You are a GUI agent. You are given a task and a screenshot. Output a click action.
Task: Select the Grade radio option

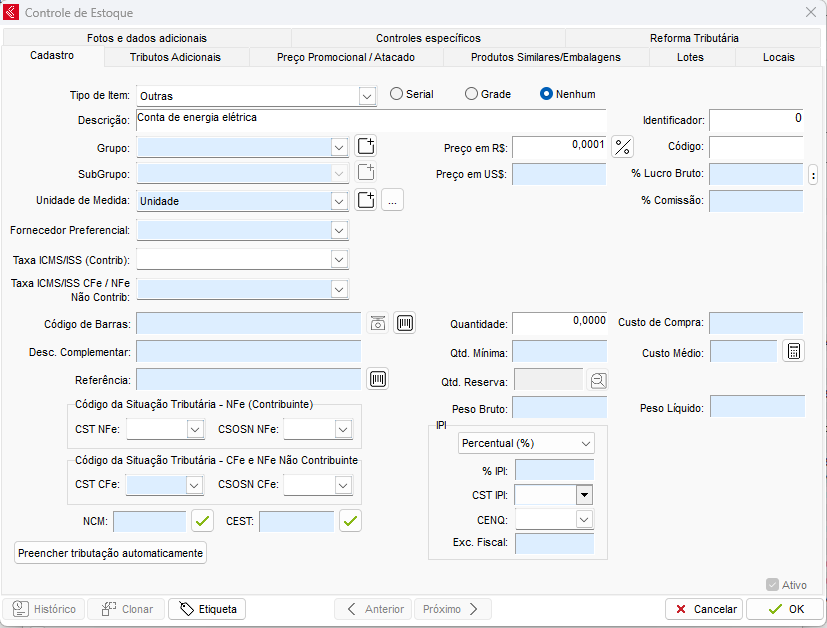pos(472,94)
